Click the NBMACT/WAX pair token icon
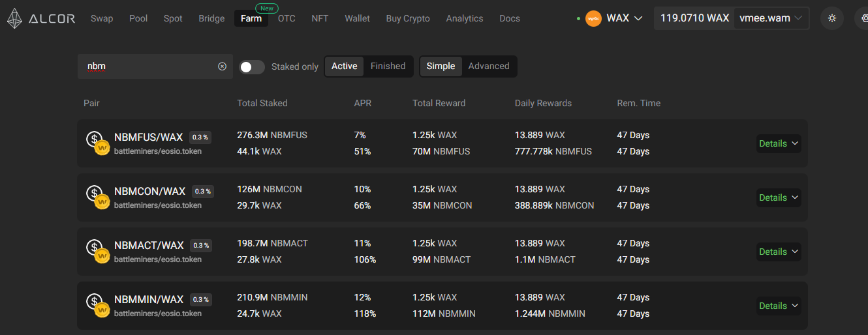The height and width of the screenshot is (335, 868). pos(98,250)
